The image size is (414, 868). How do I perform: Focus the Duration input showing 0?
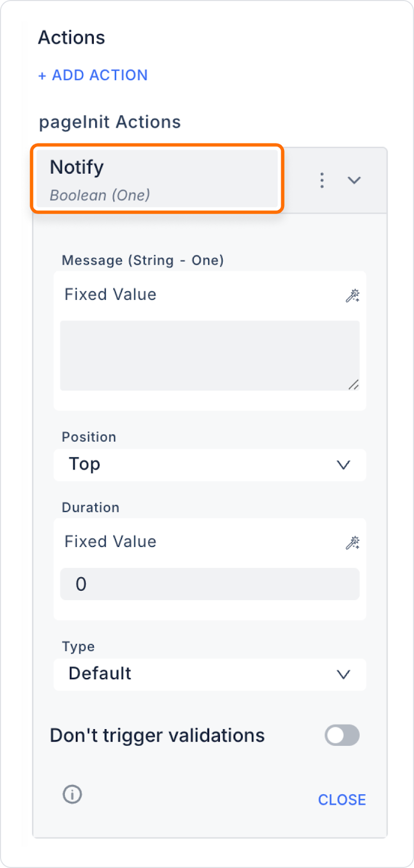click(210, 584)
